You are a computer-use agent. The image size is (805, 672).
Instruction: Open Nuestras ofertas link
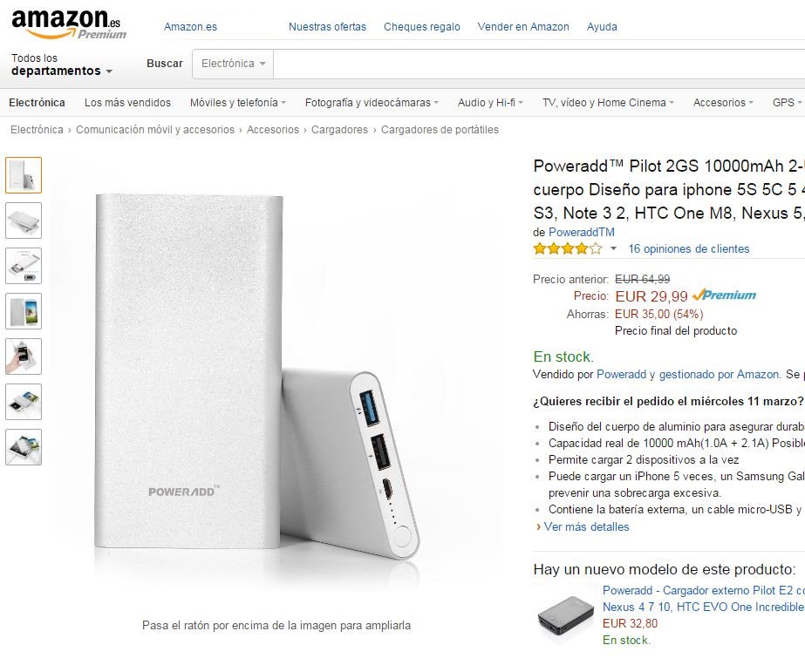328,27
